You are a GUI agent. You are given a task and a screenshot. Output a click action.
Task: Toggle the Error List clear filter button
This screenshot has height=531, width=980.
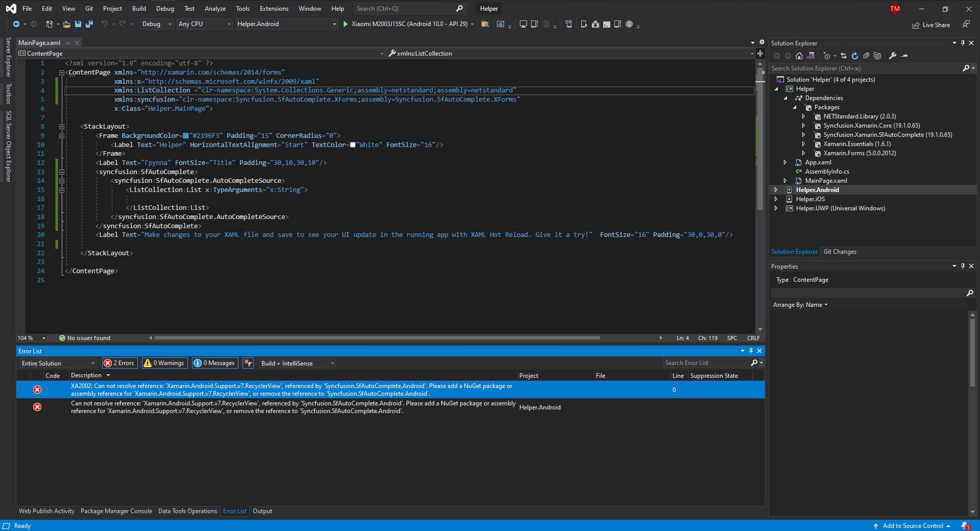click(x=248, y=363)
